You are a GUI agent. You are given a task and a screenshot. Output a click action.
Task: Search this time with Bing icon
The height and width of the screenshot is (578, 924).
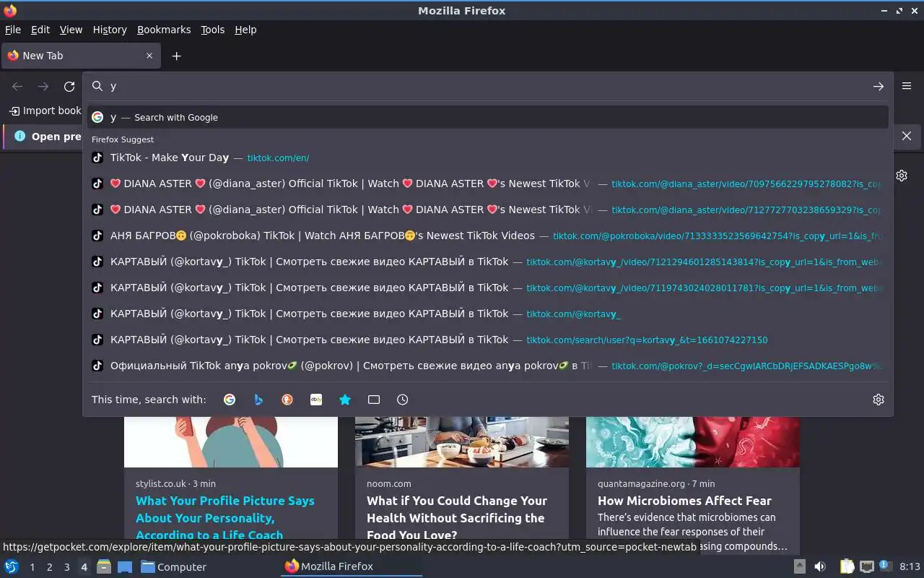click(258, 400)
